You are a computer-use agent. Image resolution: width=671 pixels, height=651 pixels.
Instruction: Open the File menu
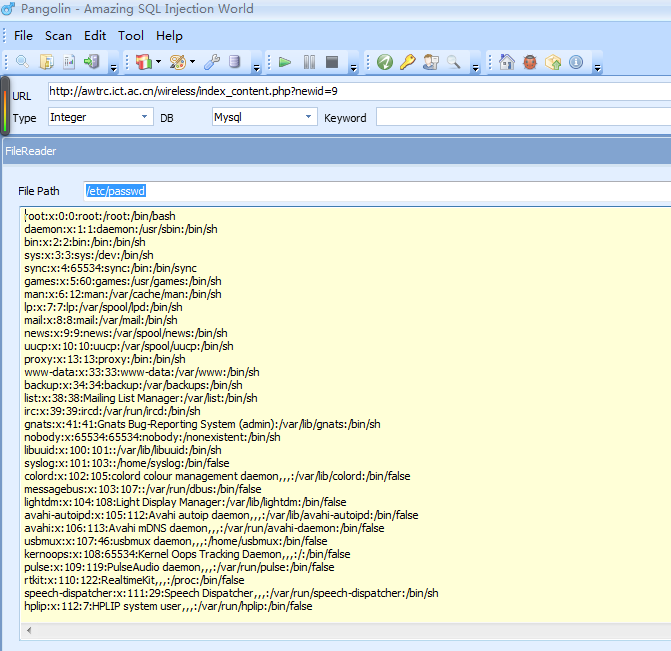click(23, 36)
